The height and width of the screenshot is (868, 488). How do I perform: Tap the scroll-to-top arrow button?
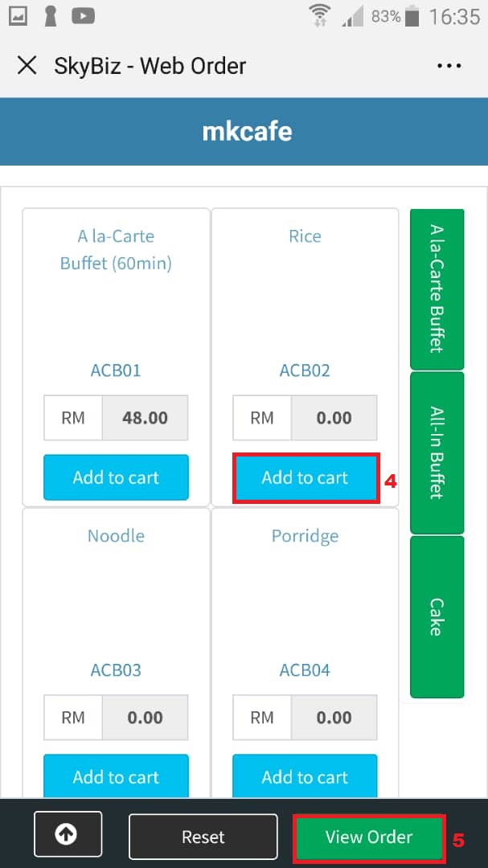click(68, 834)
